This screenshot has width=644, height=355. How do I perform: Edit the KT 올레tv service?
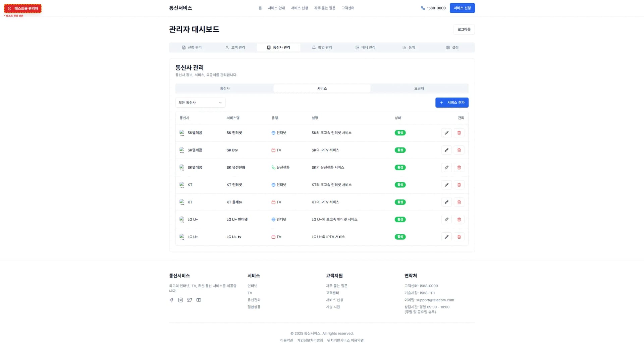[446, 202]
